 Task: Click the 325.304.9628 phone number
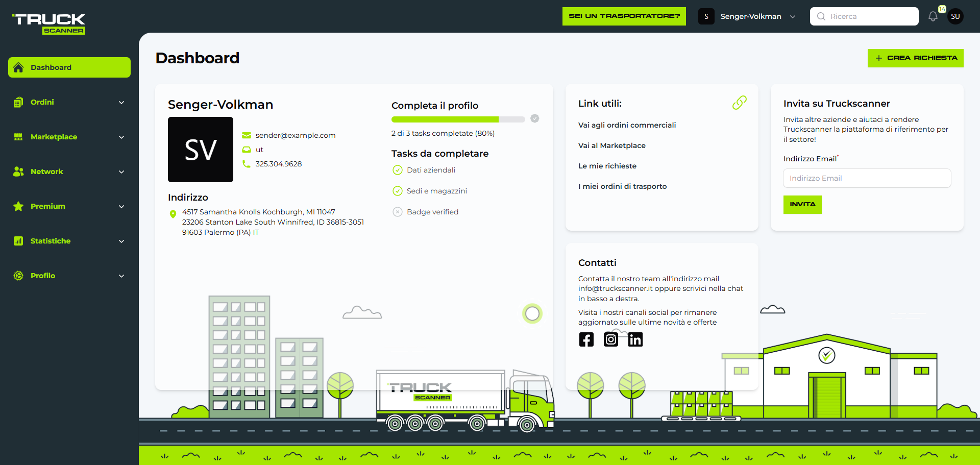tap(279, 164)
